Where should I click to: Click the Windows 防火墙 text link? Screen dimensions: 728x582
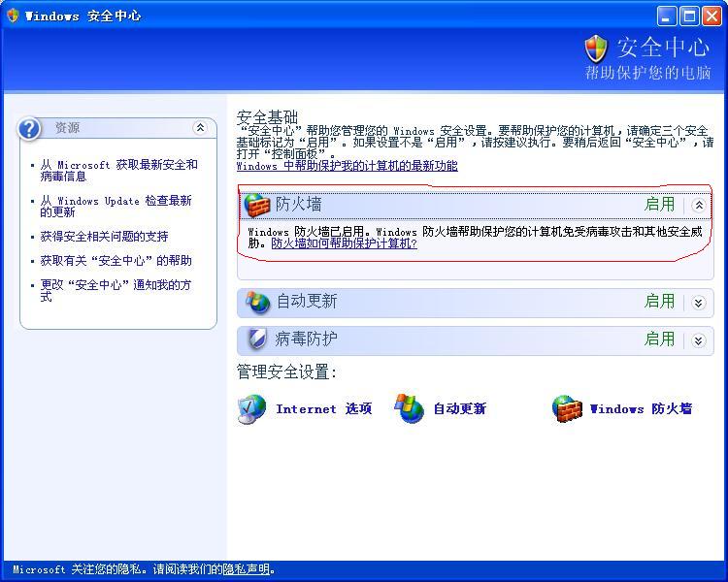[x=641, y=409]
